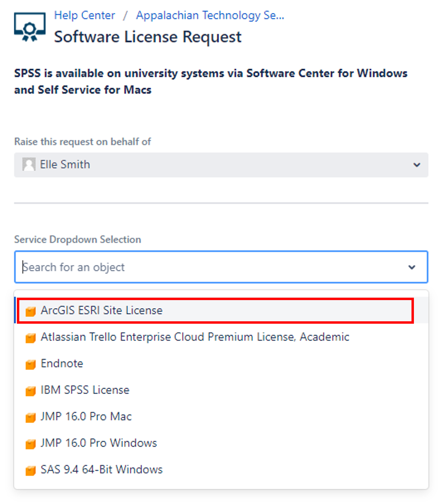The image size is (445, 504).
Task: Click the orange box icon beside Atlassian Trello
Action: pos(31,338)
